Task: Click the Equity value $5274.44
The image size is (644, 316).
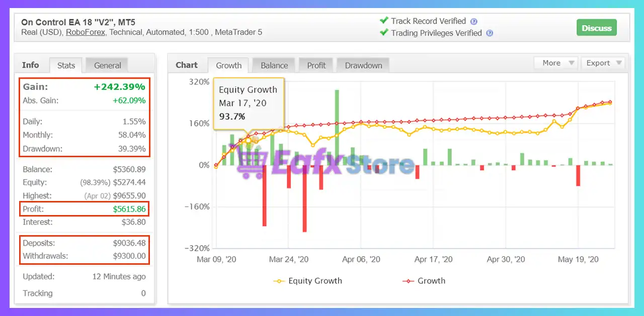Action: (x=129, y=182)
